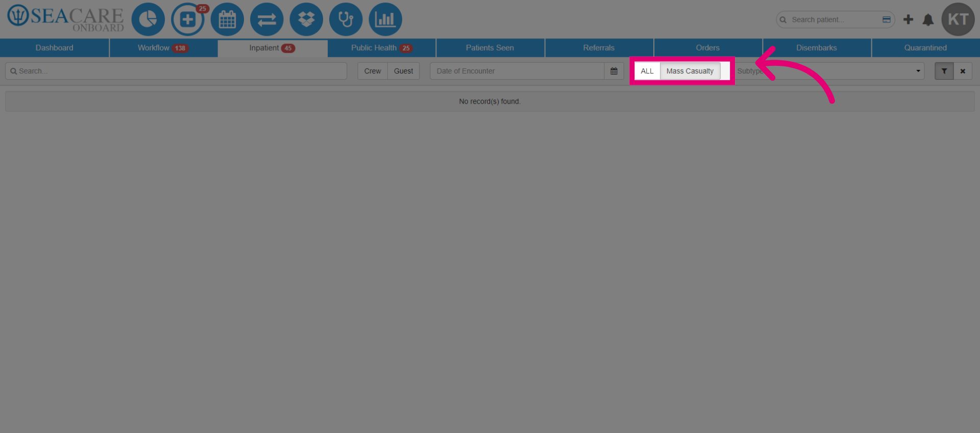Screen dimensions: 980x433
Task: Open the Patients Seen tab
Action: pos(490,47)
